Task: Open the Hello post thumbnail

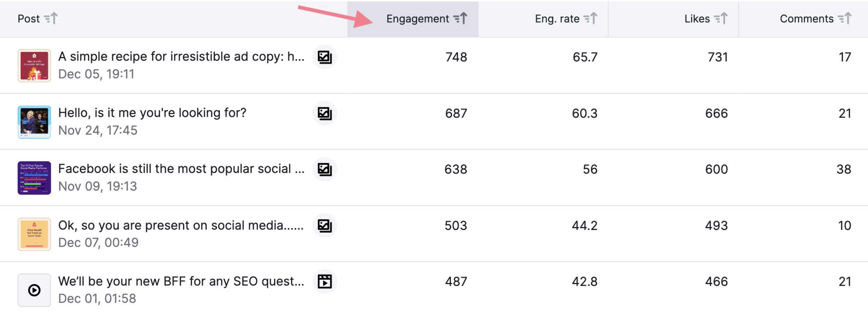Action: pyautogui.click(x=34, y=122)
